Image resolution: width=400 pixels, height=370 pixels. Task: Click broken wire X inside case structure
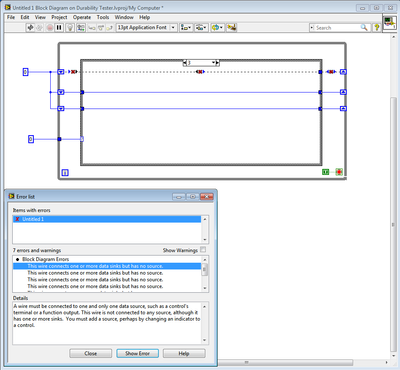[x=200, y=72]
